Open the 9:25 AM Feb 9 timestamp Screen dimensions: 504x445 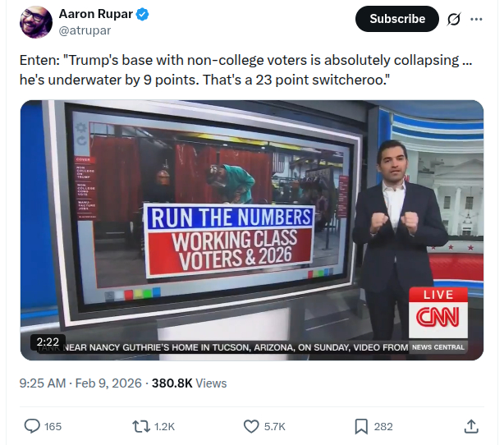click(81, 383)
